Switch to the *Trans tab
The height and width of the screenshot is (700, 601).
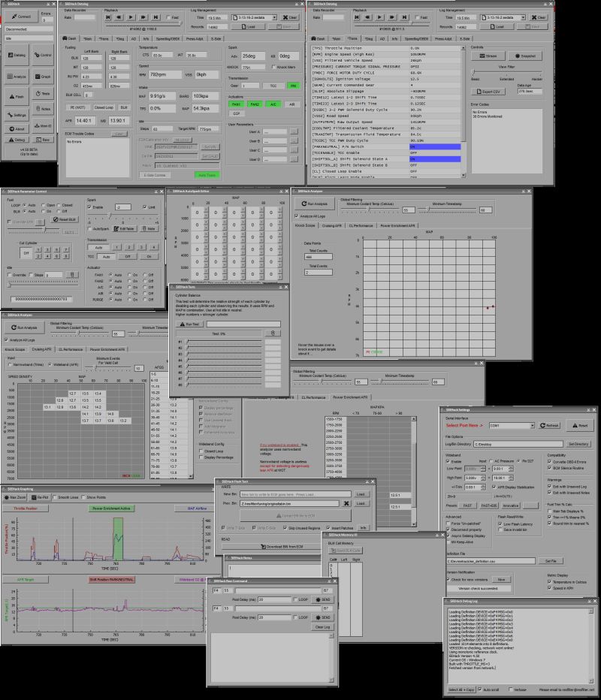[102, 39]
